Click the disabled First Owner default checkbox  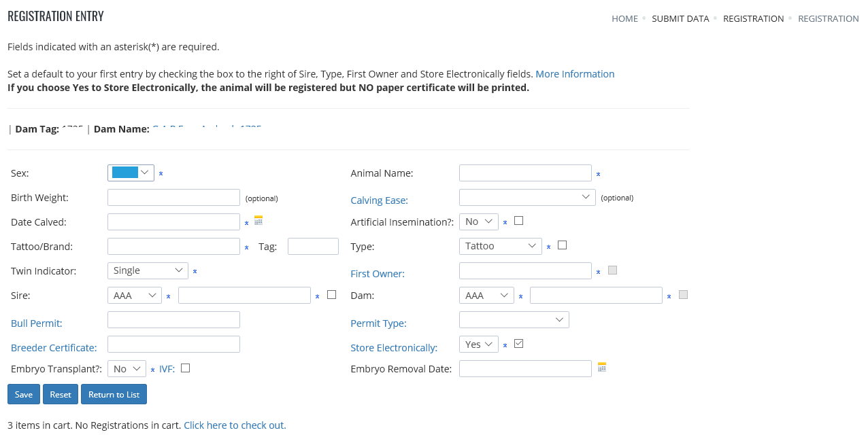coord(612,270)
